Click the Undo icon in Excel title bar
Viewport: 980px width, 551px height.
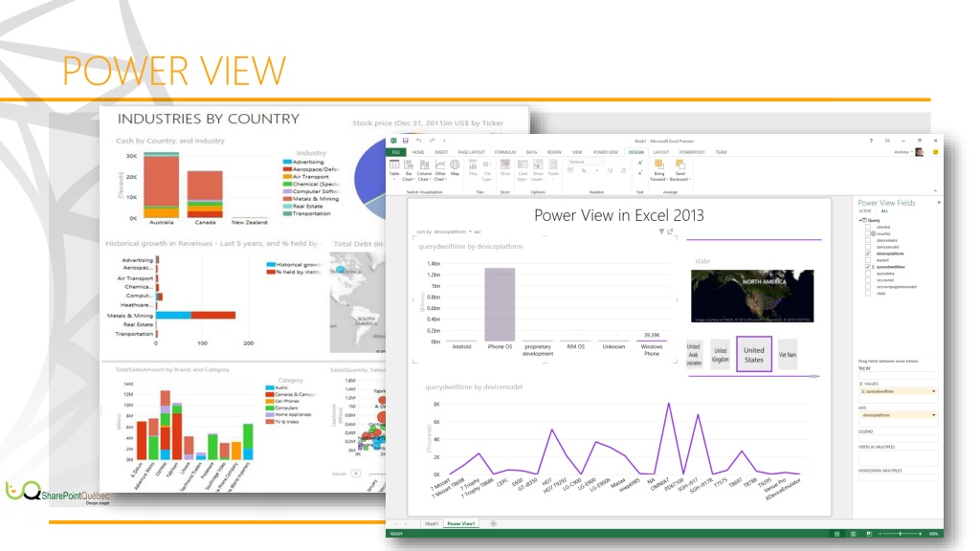[x=419, y=141]
